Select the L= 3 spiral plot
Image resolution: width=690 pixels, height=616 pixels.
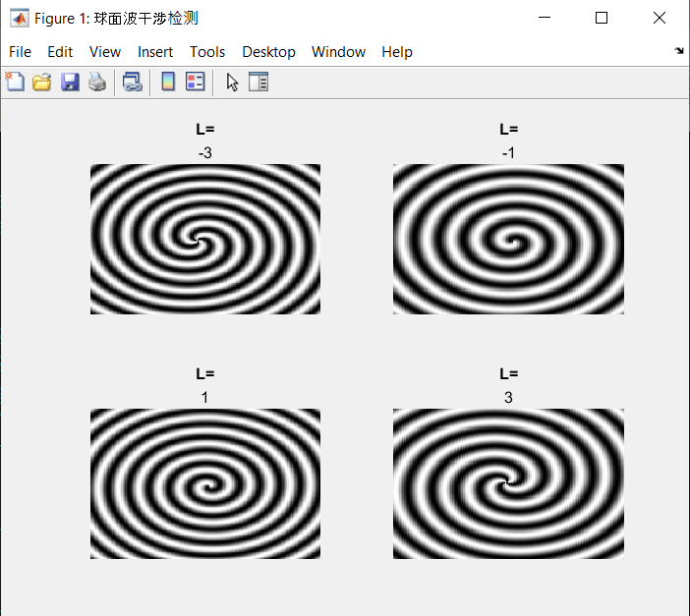coord(509,484)
